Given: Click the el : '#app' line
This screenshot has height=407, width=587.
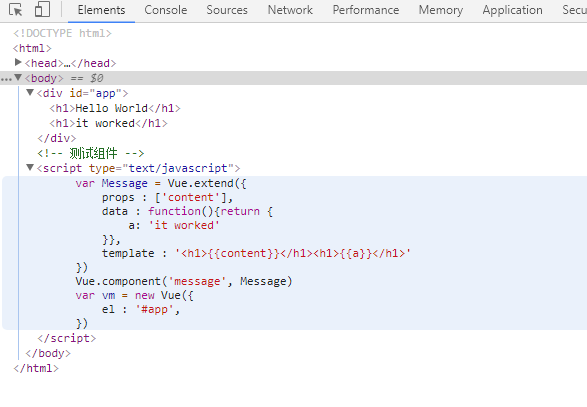Looking at the screenshot, I should 141,309.
